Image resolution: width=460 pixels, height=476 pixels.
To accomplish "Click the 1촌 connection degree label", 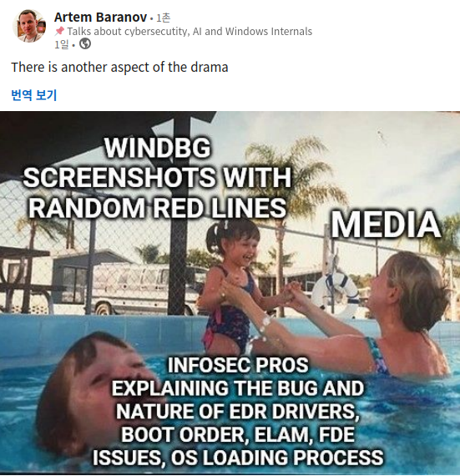I will tap(164, 18).
